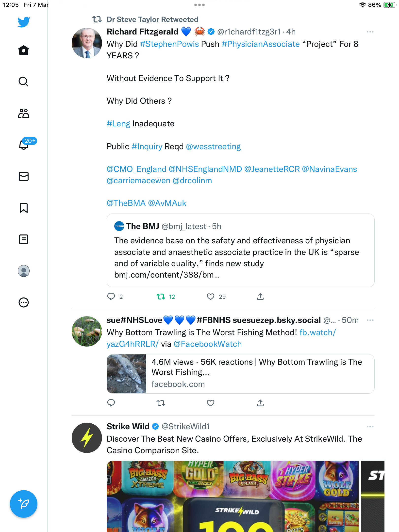
Task: Open Lists icon in sidebar
Action: tap(24, 239)
